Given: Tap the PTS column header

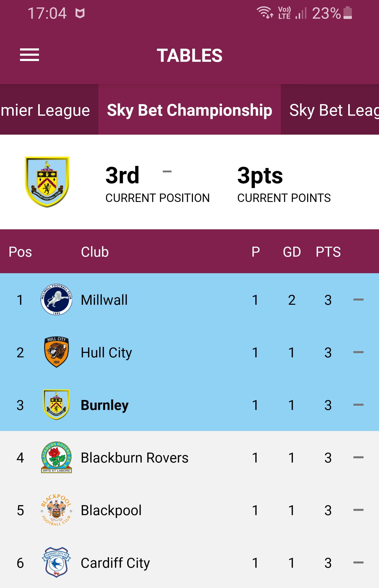Looking at the screenshot, I should point(328,252).
